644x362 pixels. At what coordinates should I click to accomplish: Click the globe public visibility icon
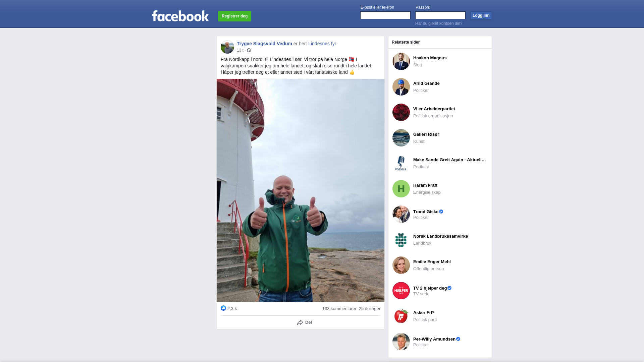(249, 50)
